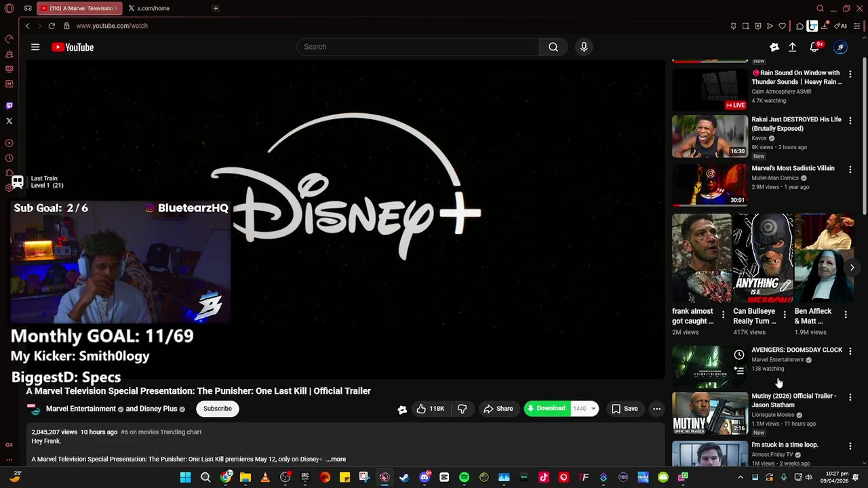Open the more actions ellipsis below video
Image resolution: width=868 pixels, height=488 pixels.
pos(656,409)
